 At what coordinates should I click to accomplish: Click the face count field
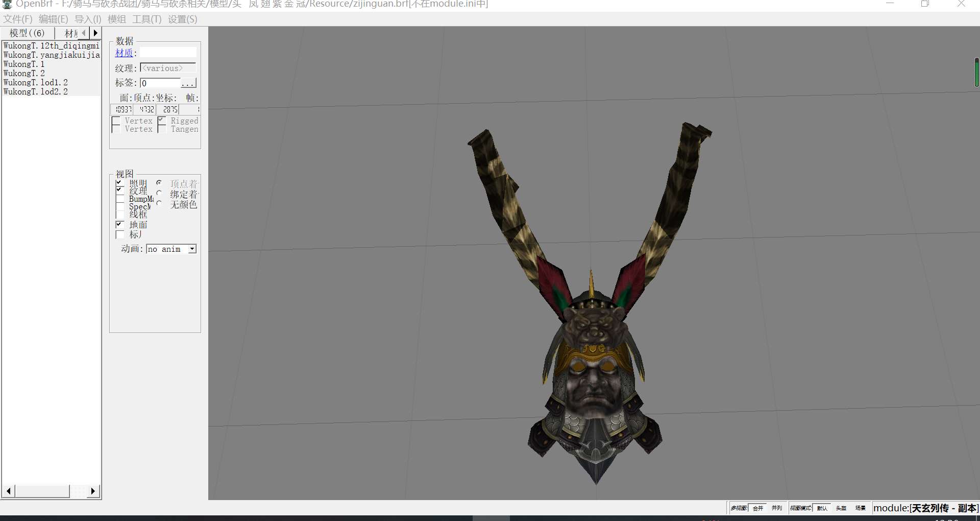point(121,109)
